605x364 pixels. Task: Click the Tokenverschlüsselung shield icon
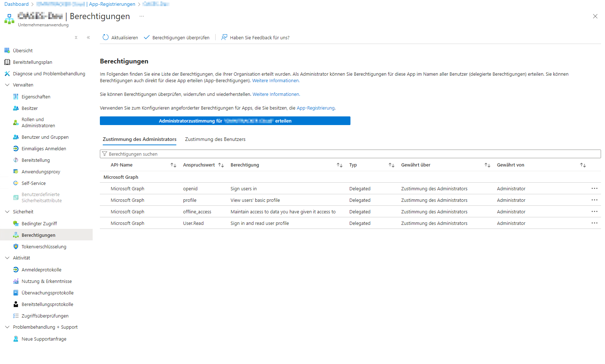[x=16, y=247]
